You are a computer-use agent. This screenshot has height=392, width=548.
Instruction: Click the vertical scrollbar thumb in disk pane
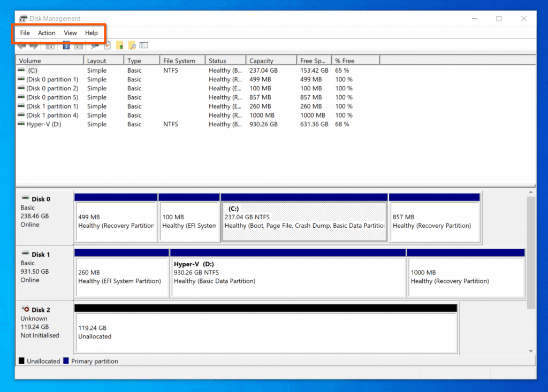pyautogui.click(x=531, y=252)
